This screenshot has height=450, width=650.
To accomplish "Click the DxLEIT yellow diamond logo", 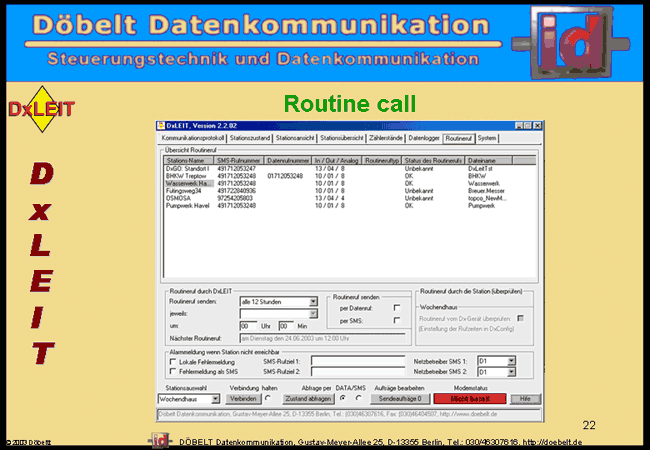I will click(x=41, y=109).
